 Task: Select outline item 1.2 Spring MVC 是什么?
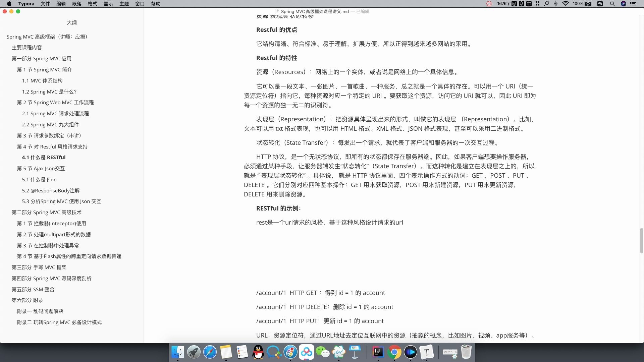[x=49, y=92]
